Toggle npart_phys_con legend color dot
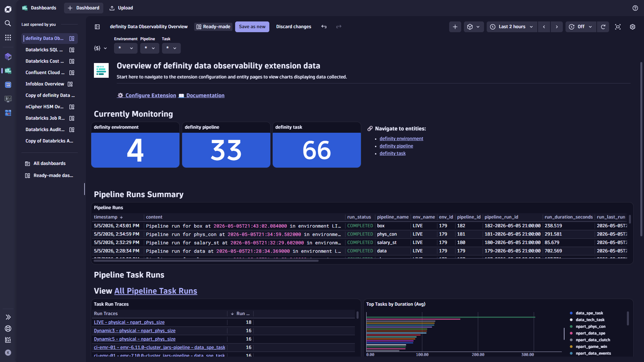The width and height of the screenshot is (644, 362). [x=571, y=327]
